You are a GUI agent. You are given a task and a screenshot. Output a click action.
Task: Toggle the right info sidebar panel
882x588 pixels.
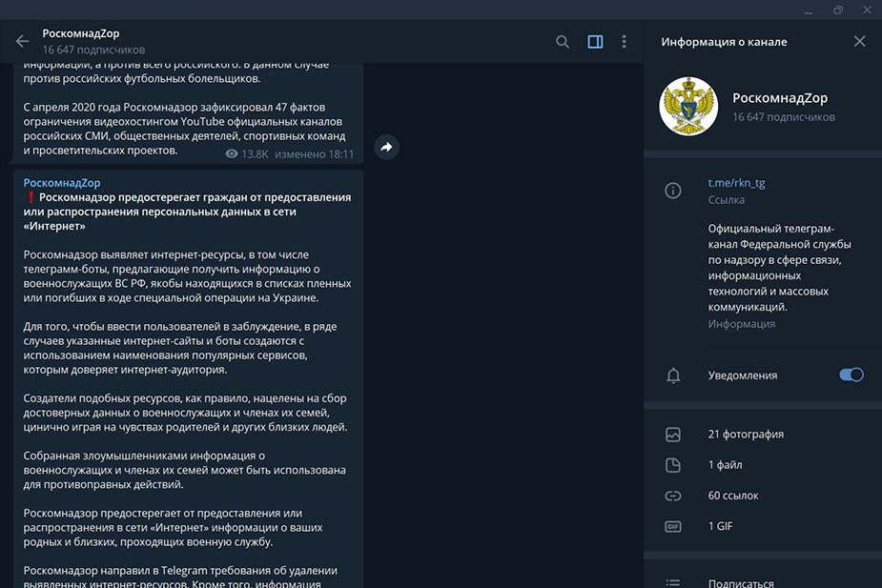pyautogui.click(x=595, y=42)
